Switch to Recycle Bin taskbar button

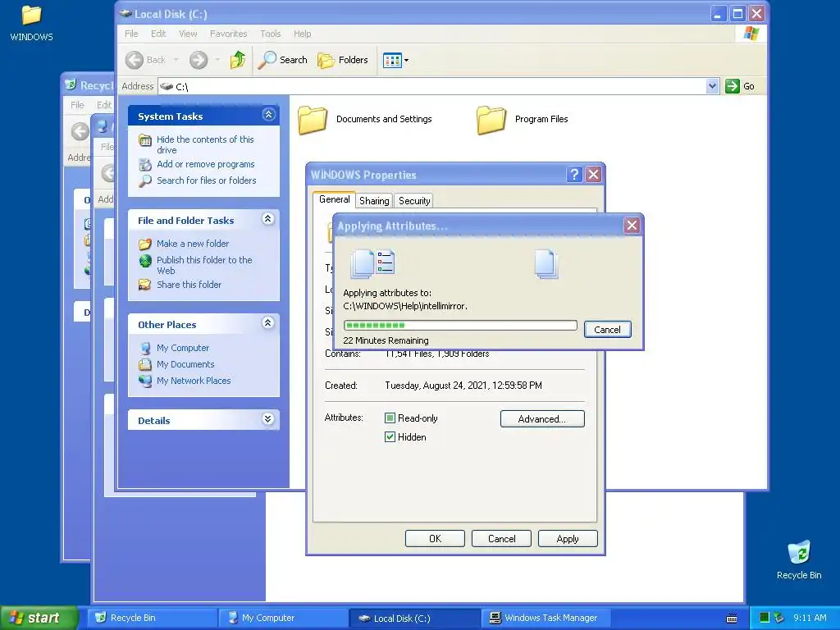pos(153,618)
